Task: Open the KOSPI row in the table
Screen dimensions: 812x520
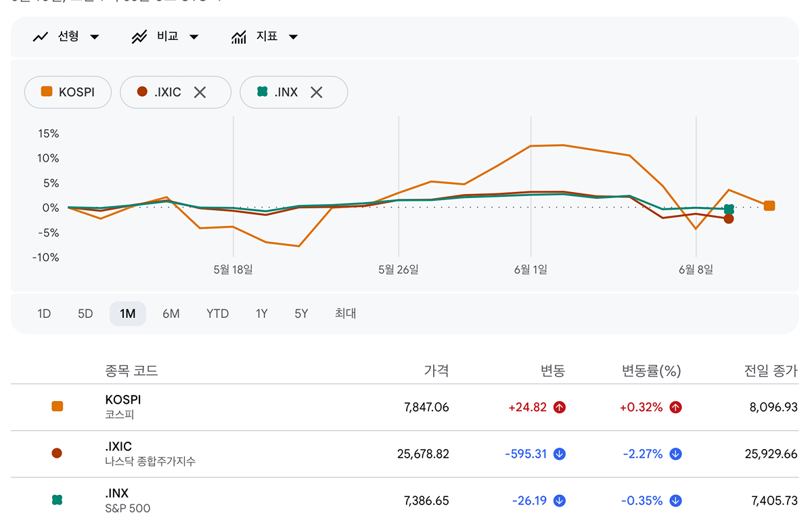Action: [405, 407]
